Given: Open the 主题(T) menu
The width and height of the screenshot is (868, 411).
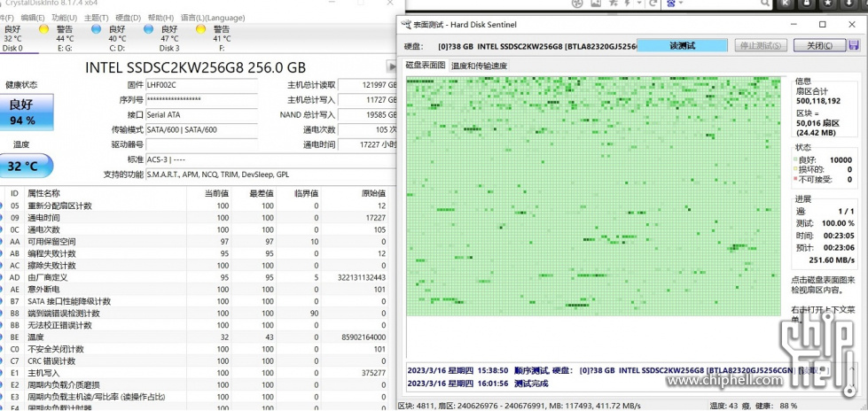Looking at the screenshot, I should pos(97,18).
